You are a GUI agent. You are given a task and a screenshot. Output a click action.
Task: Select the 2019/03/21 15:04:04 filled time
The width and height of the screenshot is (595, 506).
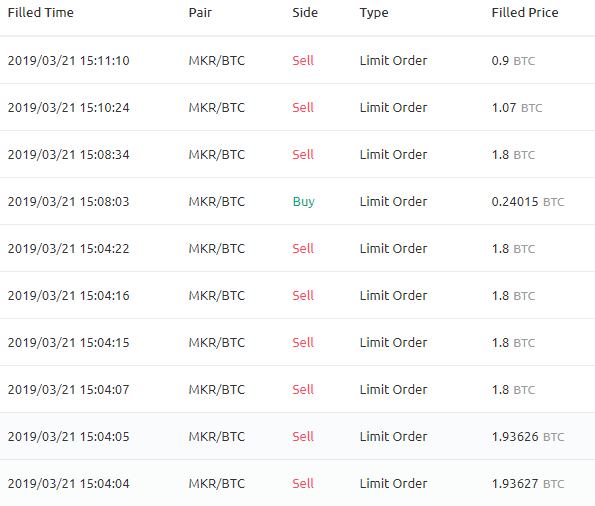(68, 484)
